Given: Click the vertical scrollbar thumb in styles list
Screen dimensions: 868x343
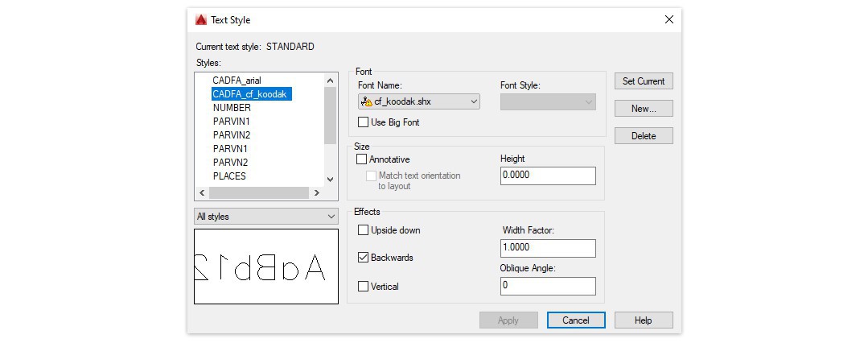Looking at the screenshot, I should pos(331,115).
